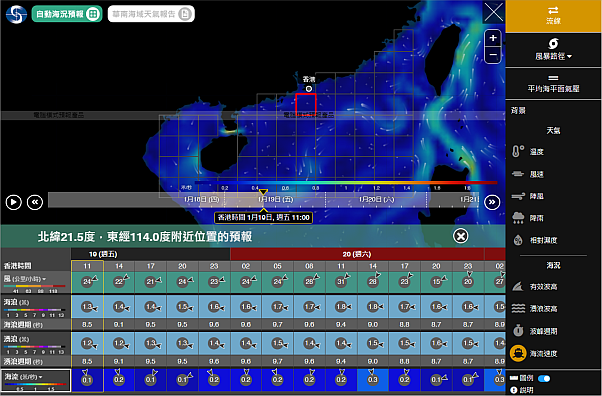Jump to 1月20日 (六) on the timeline
The height and width of the screenshot is (396, 602).
click(376, 199)
